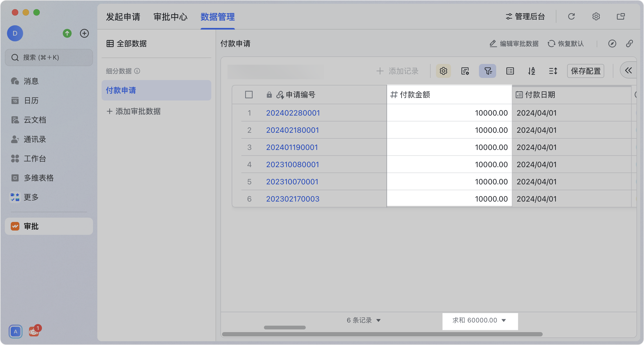Click the compass icon near restore default
644x345 pixels.
click(x=612, y=44)
